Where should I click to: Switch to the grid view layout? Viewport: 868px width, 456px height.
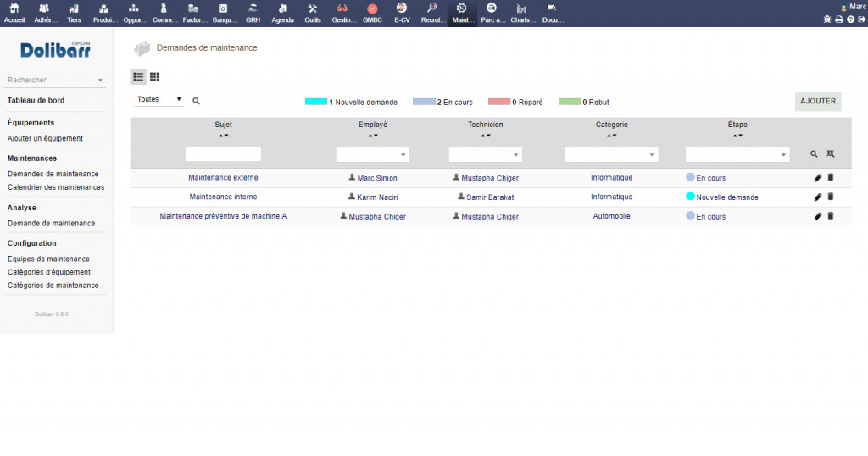pos(155,77)
